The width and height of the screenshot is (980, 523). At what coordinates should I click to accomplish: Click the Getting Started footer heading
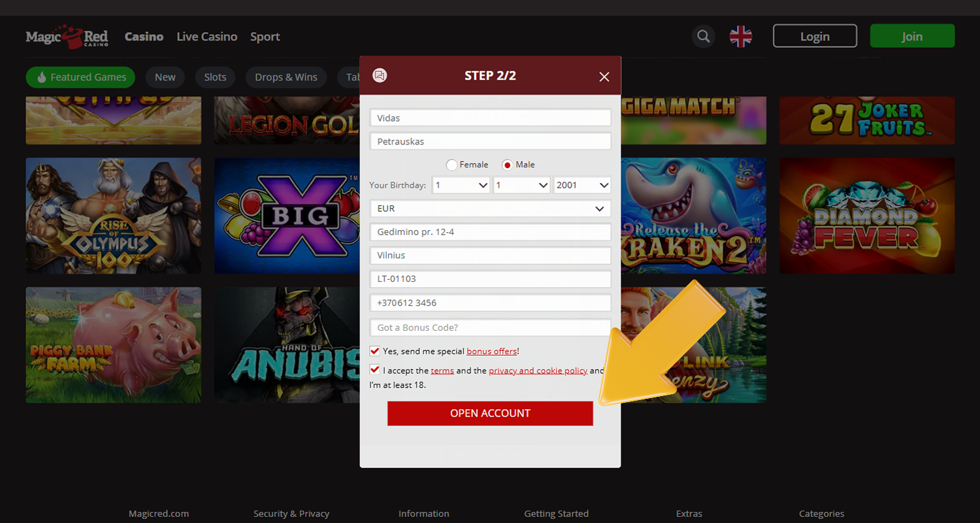pos(557,514)
